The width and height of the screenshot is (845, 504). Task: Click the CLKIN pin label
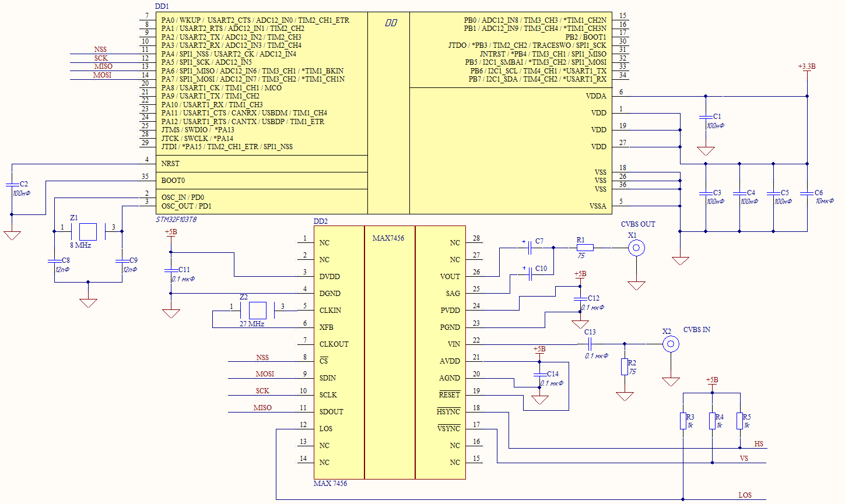pos(331,311)
